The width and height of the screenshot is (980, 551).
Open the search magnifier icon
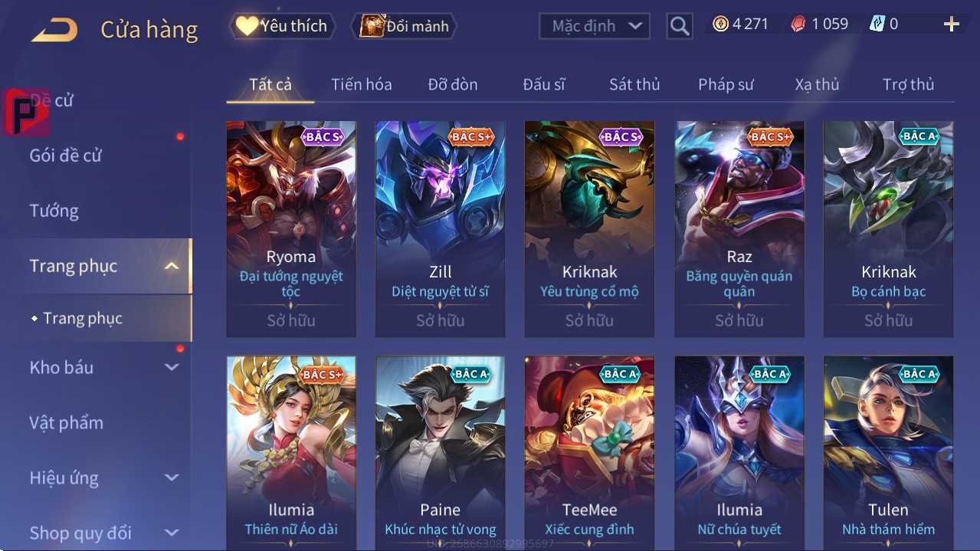click(679, 26)
